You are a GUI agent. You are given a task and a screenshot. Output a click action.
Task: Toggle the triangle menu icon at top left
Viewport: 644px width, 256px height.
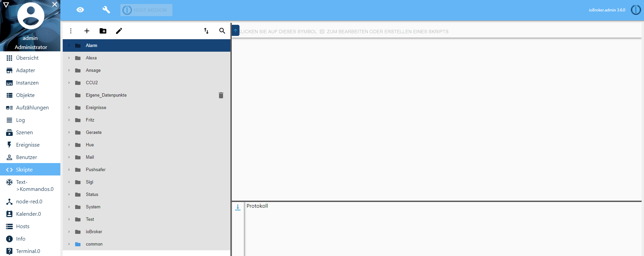(x=6, y=5)
